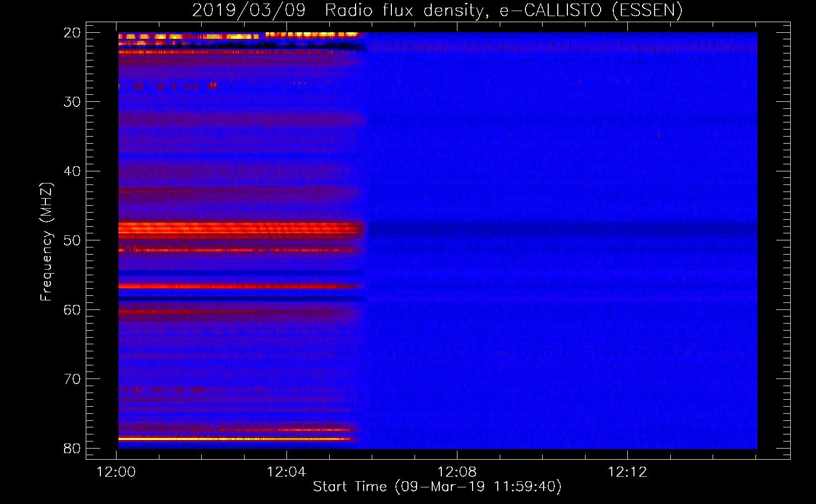The width and height of the screenshot is (816, 504).
Task: Click the 60 frequency tick label
Action: (x=72, y=310)
